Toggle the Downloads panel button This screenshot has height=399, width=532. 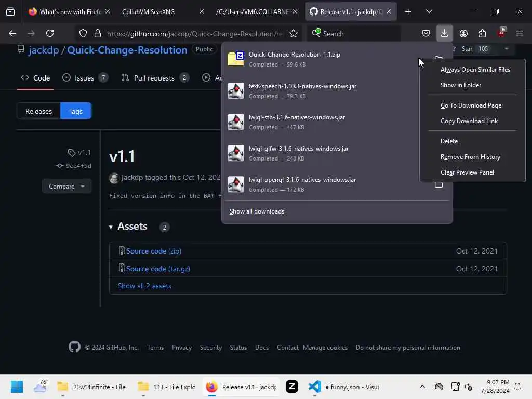tap(444, 33)
